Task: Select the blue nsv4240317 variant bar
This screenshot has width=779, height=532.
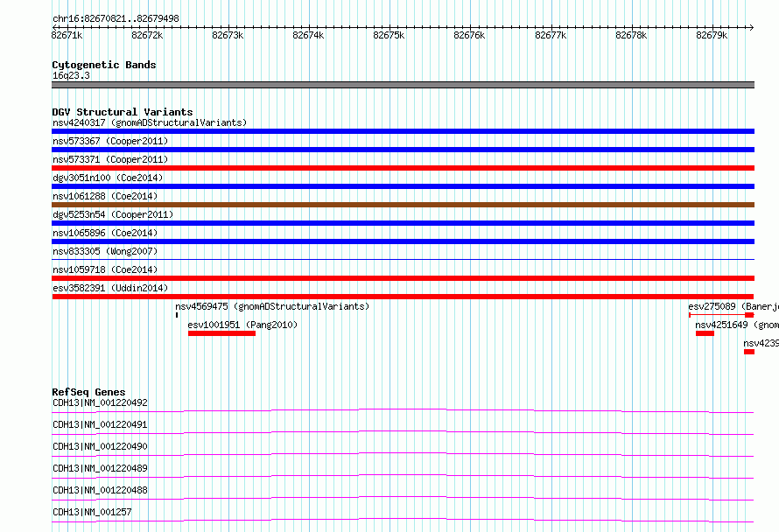Action: [x=403, y=131]
